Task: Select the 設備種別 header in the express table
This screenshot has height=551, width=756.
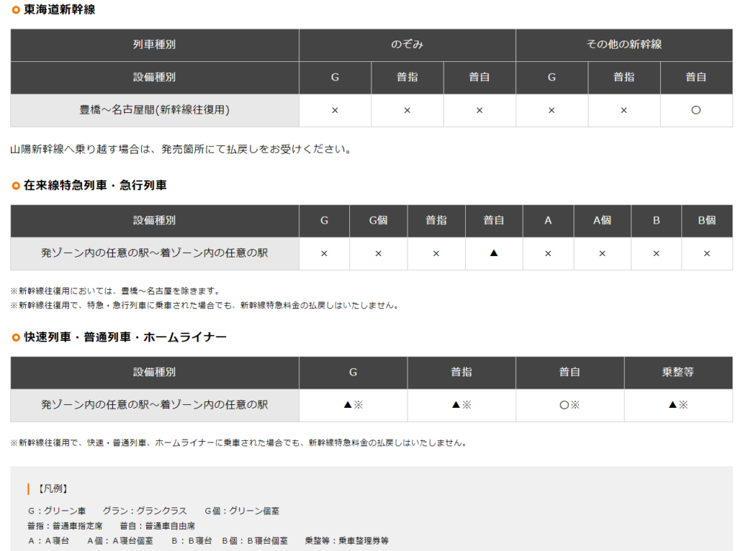Action: pos(154,220)
